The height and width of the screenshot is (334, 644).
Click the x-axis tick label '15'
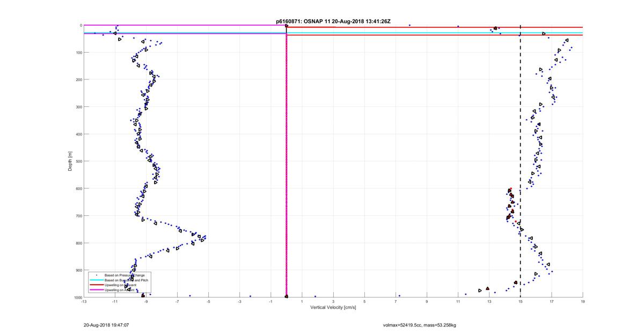coord(521,302)
